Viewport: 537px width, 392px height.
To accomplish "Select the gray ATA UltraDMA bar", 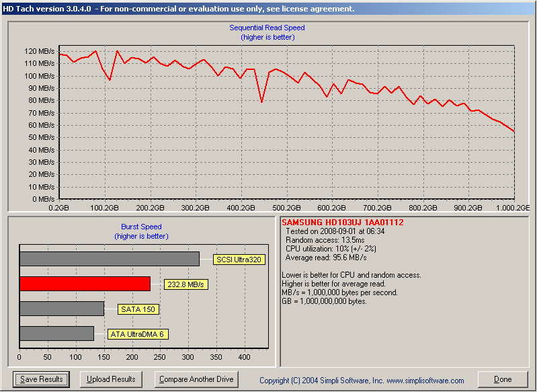I will tap(57, 334).
